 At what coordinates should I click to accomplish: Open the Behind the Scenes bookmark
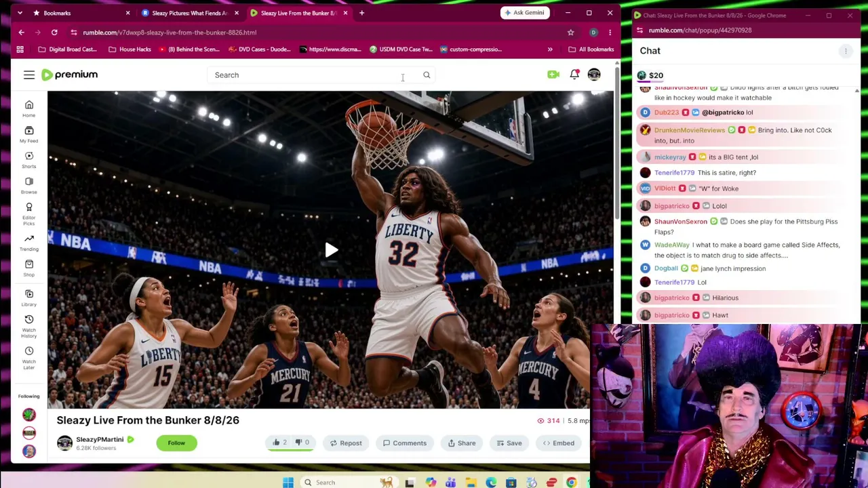[189, 49]
